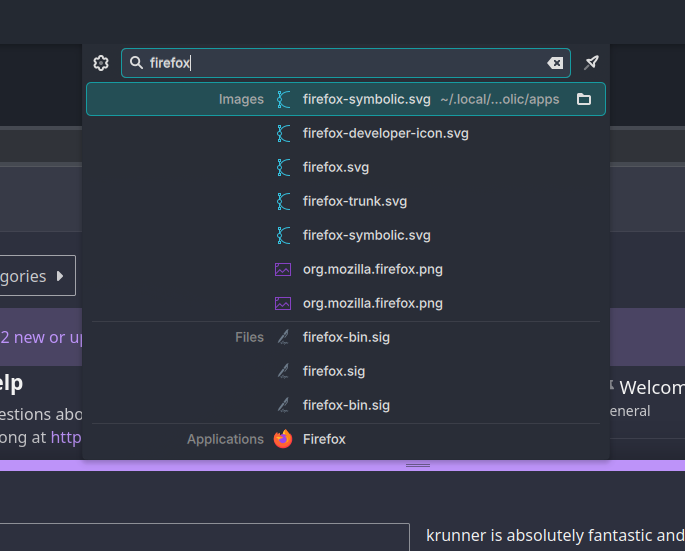Click the file icon beside firefox.sig

click(283, 371)
